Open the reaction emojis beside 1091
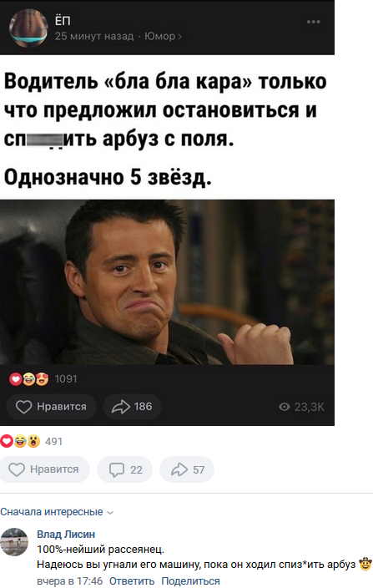 [29, 379]
